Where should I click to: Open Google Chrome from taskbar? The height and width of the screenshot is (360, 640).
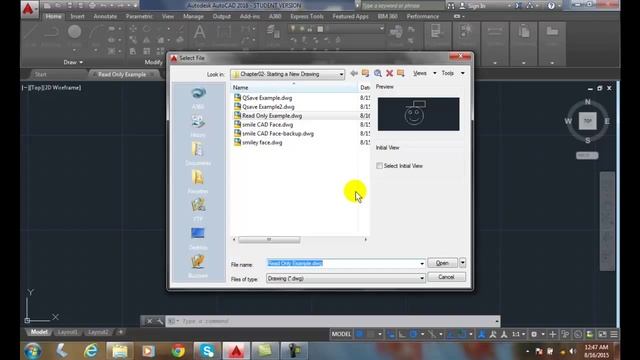(x=178, y=351)
